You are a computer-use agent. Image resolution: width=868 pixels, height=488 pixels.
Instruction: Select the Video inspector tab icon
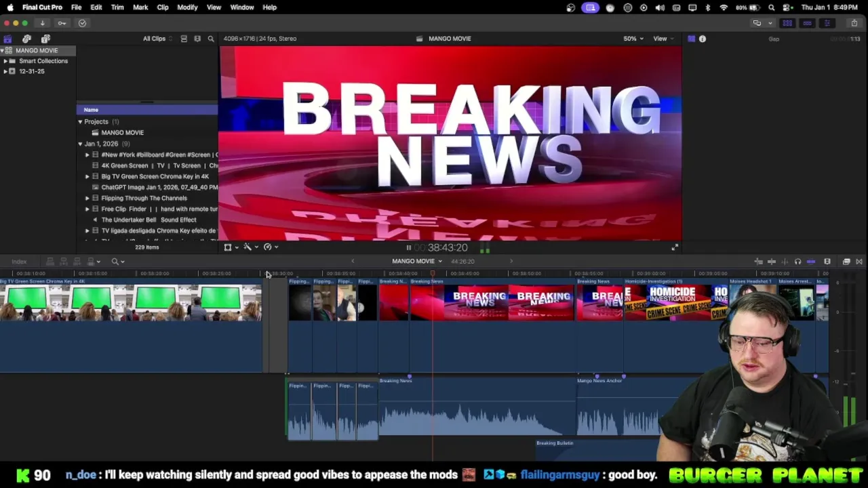(x=691, y=39)
